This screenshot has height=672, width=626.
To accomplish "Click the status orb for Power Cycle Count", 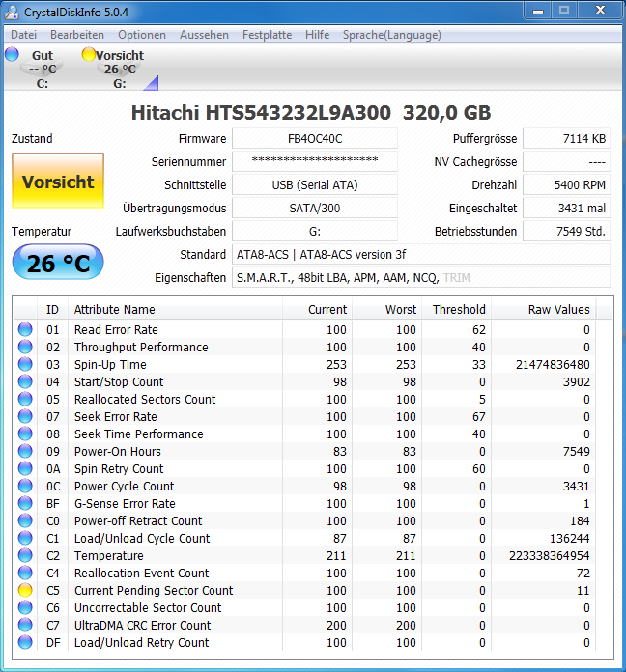I will (x=25, y=486).
